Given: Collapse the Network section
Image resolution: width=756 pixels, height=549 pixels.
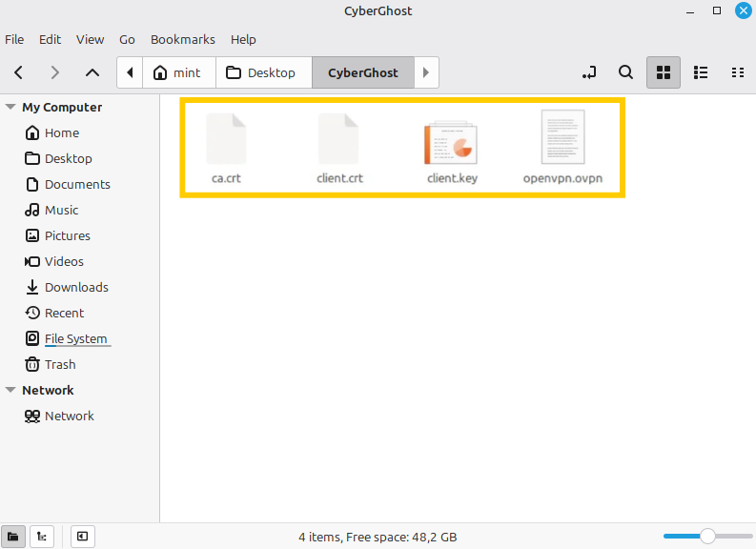Looking at the screenshot, I should pos(10,390).
